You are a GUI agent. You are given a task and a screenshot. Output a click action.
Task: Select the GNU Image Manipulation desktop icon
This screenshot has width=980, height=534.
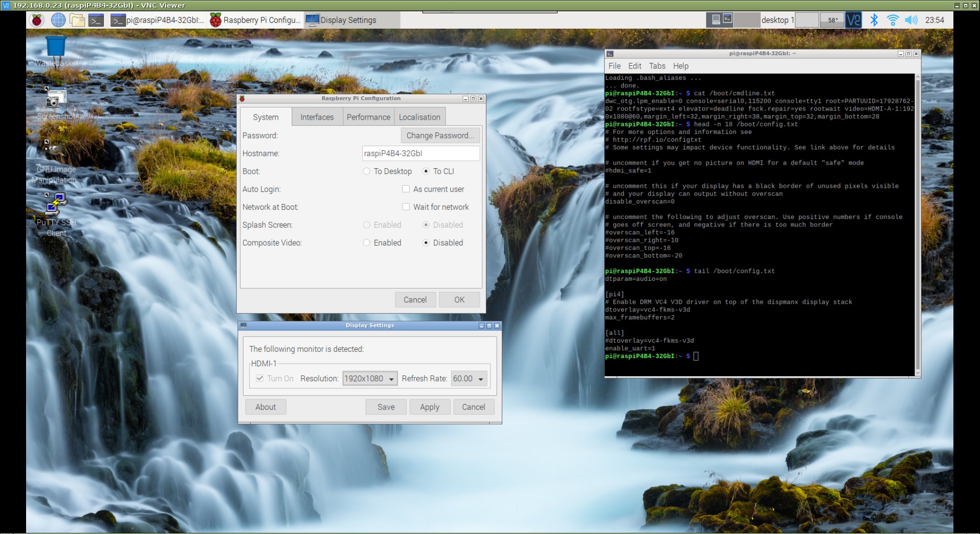point(55,162)
